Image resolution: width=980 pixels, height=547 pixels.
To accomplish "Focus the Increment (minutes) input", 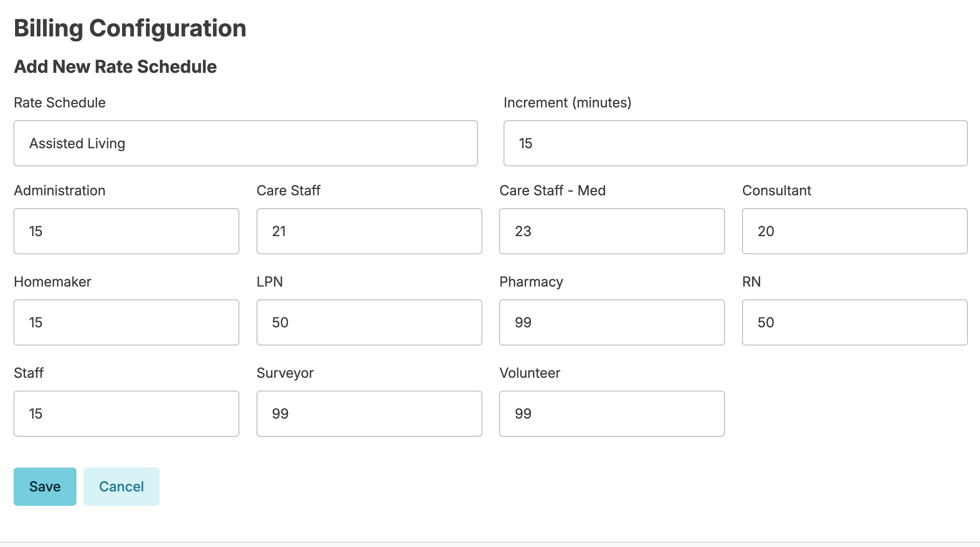I will 735,143.
